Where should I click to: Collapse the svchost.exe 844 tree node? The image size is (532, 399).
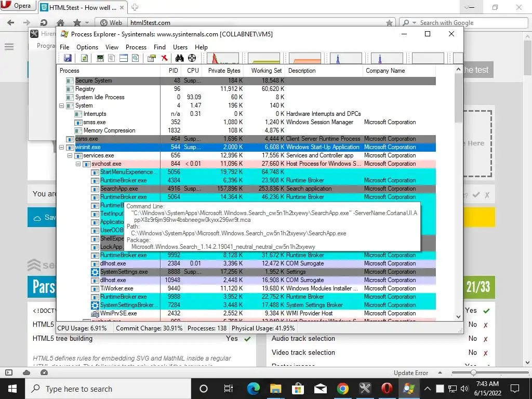(78, 164)
